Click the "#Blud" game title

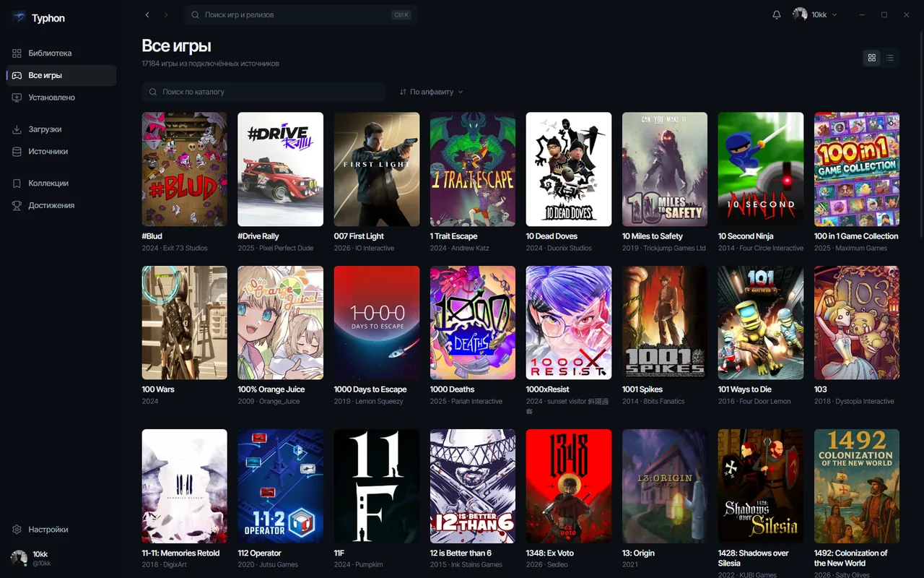[152, 236]
